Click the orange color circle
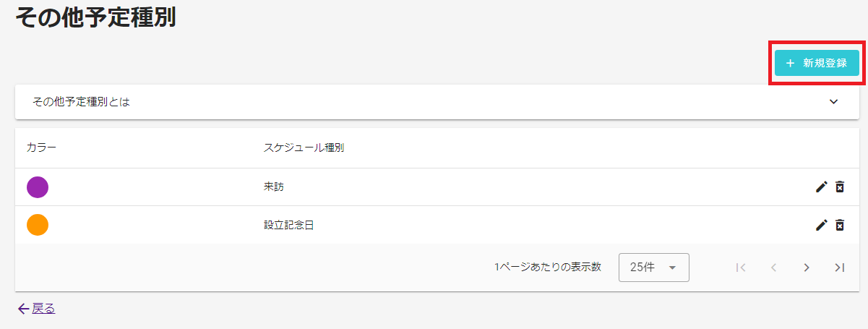868x329 pixels. [38, 225]
